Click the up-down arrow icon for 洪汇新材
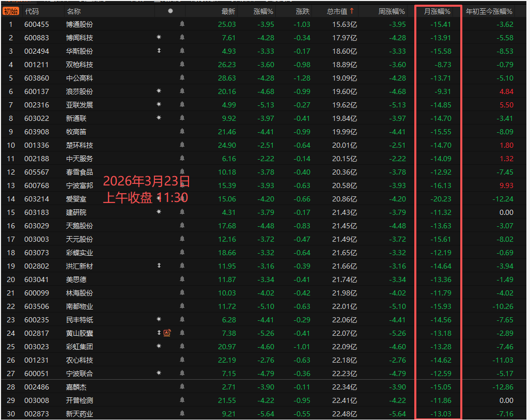 (x=159, y=266)
